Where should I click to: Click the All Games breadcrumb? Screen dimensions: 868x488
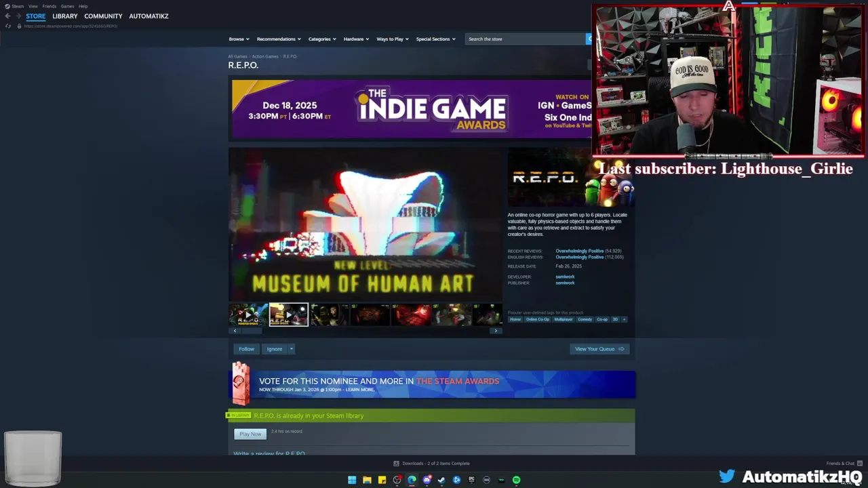237,56
